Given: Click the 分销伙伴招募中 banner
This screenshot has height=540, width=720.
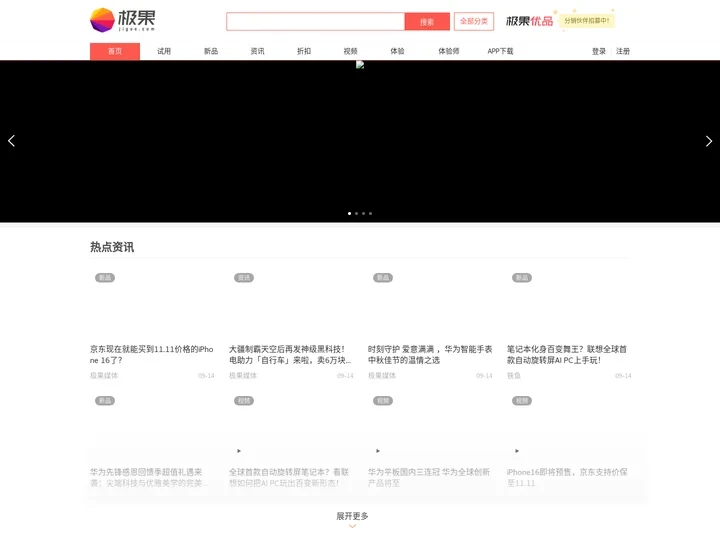Looking at the screenshot, I should point(586,21).
